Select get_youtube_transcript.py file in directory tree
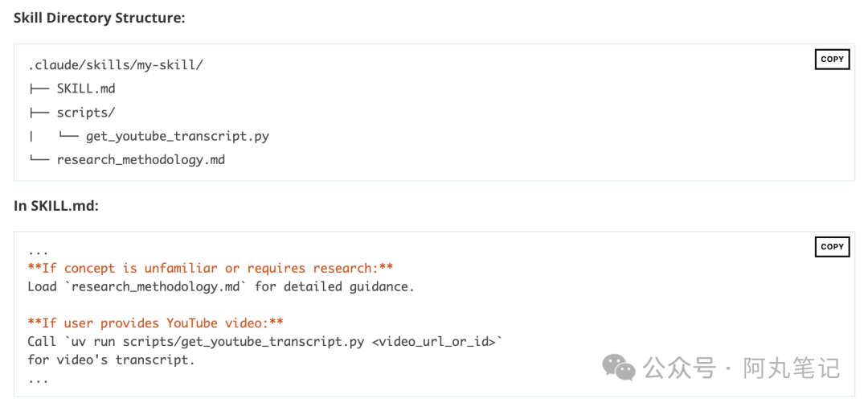The image size is (868, 403). click(177, 137)
